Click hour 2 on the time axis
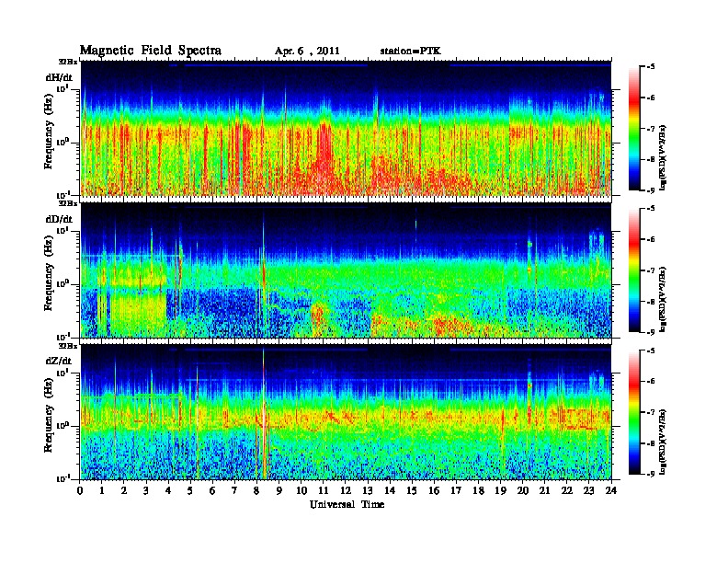This screenshot has width=728, height=563. [x=124, y=490]
